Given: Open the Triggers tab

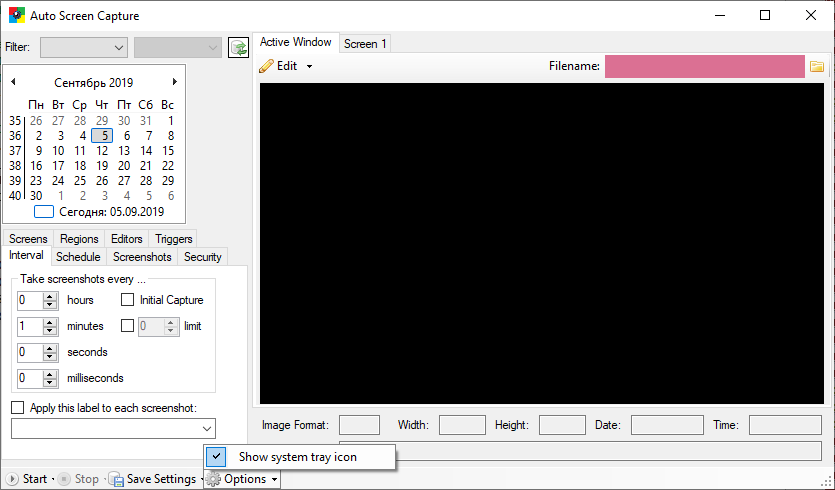Looking at the screenshot, I should point(174,239).
